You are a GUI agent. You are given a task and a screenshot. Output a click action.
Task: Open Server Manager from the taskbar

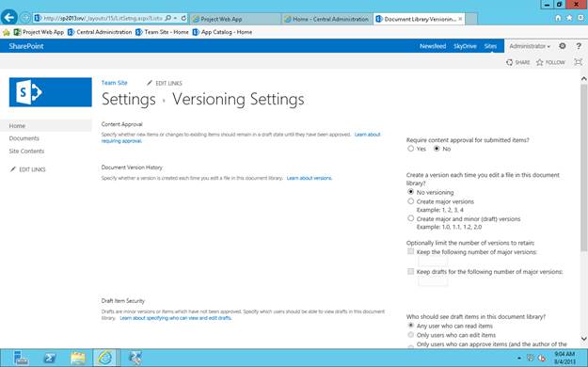(21, 358)
